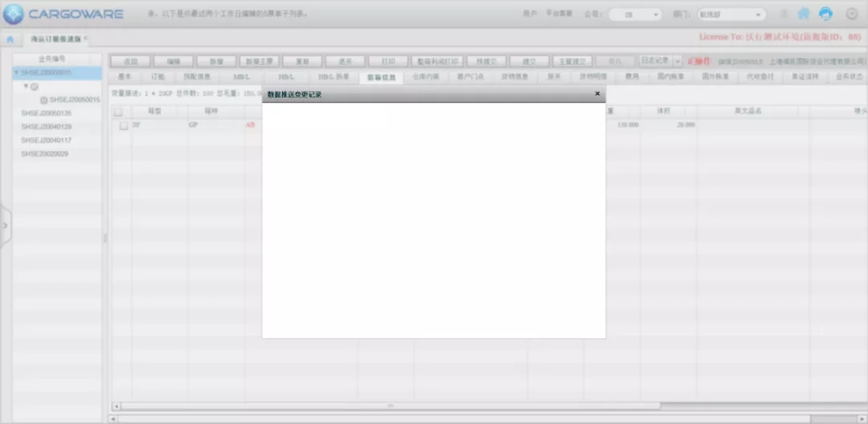This screenshot has height=424, width=868.
Task: Click the 提交 button
Action: point(529,61)
